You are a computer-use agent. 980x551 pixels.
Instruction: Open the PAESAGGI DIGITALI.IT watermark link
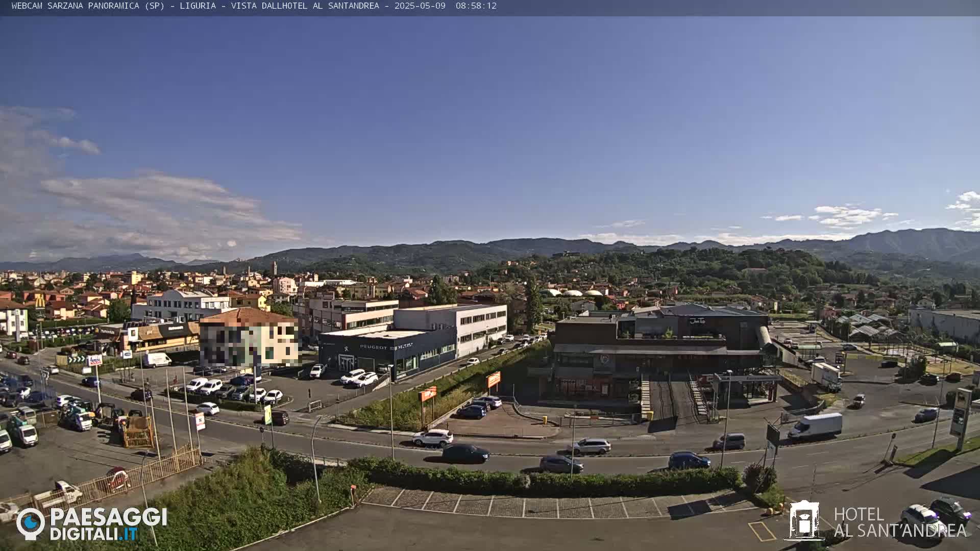[108, 525]
